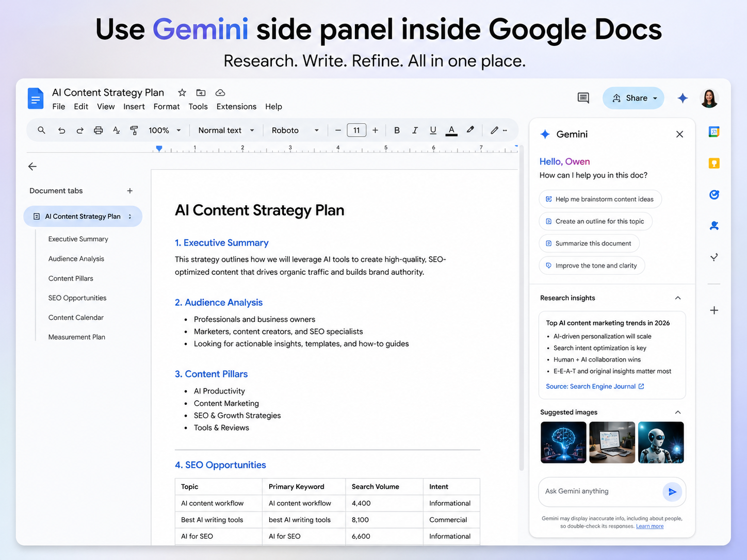Toggle bold formatting
Screen dimensions: 747x560
coord(397,130)
